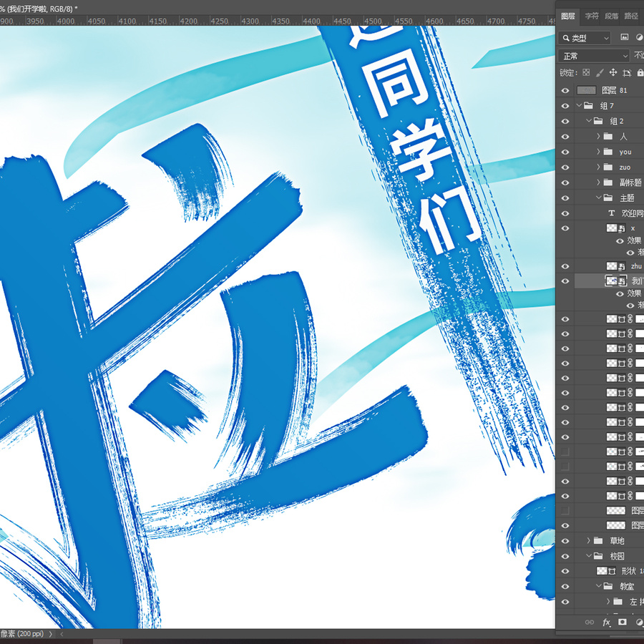Expand the 草地 group
Image resolution: width=644 pixels, height=644 pixels.
[589, 540]
